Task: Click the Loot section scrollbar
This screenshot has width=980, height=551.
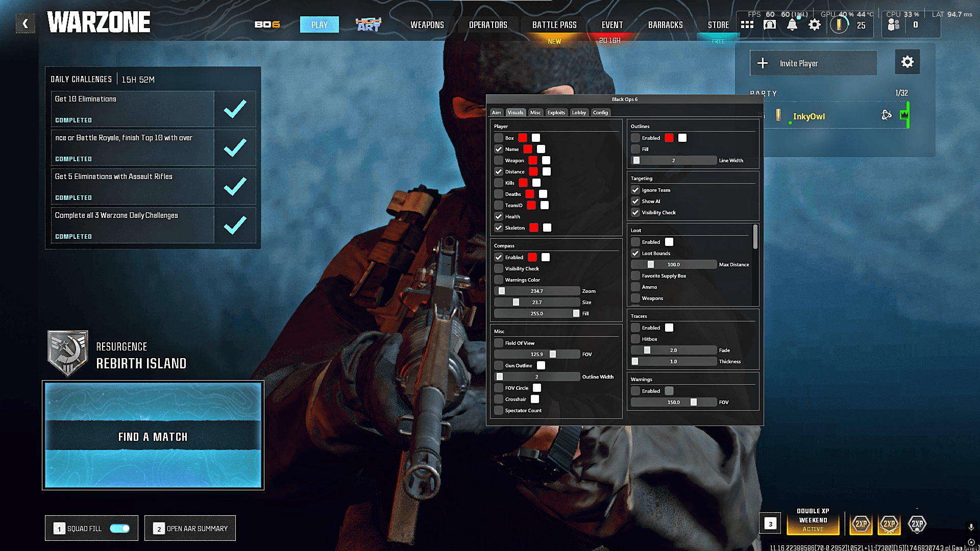Action: [x=755, y=237]
